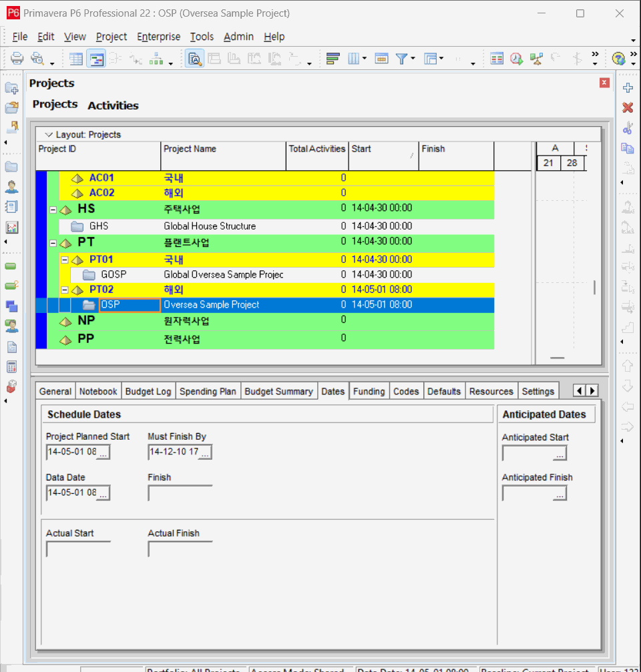Open the Enterprise menu
The image size is (641, 672).
tap(159, 37)
